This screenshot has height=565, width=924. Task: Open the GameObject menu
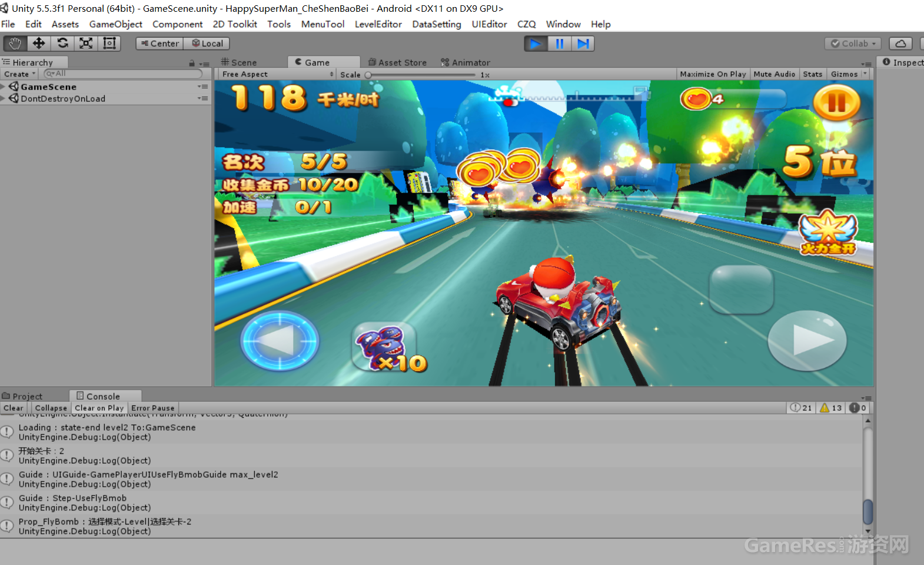116,24
